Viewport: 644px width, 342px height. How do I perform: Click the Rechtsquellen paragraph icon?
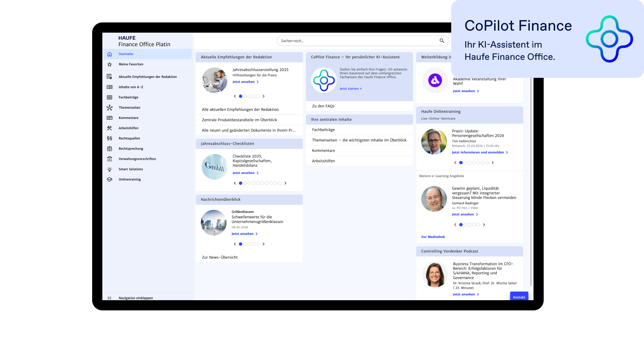click(109, 138)
